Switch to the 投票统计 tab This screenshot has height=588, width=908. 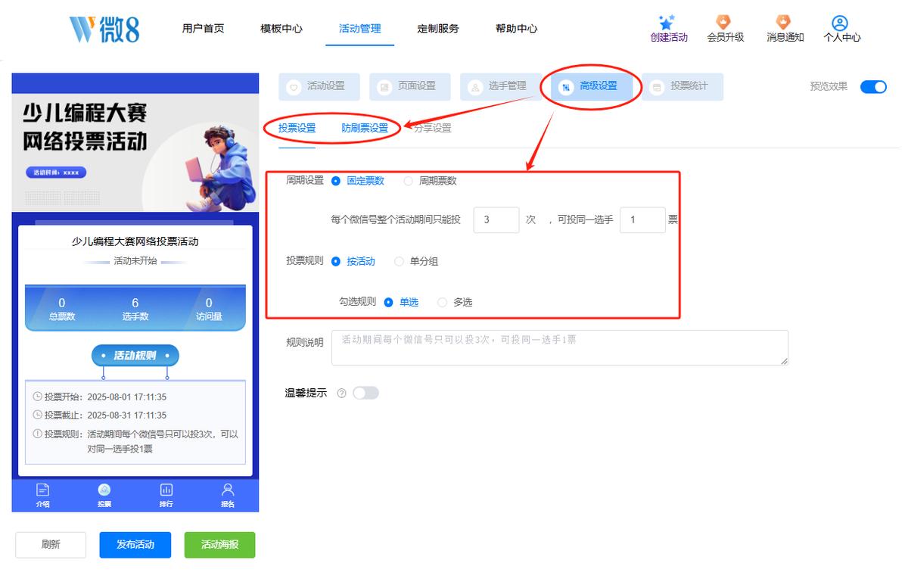tap(682, 87)
